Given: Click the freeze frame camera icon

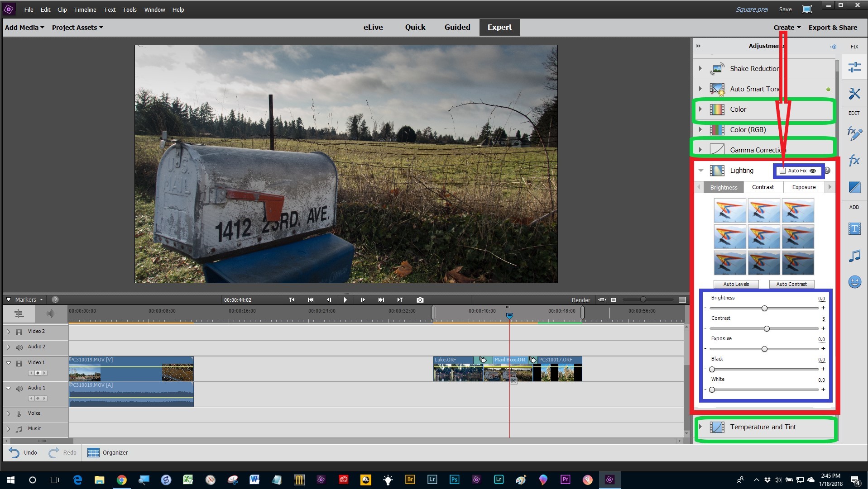Looking at the screenshot, I should point(420,300).
